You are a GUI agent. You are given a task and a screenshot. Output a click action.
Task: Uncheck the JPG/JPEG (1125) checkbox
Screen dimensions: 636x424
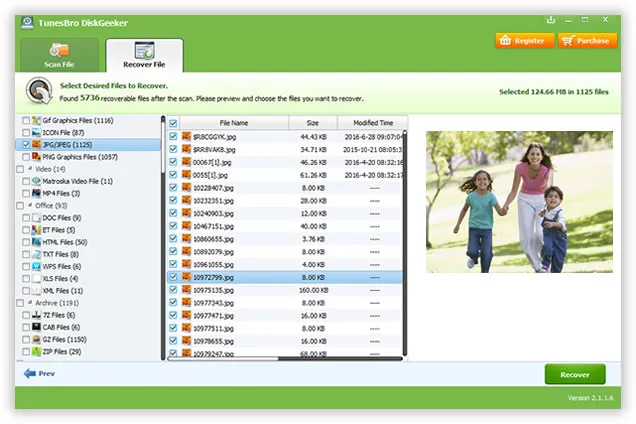(25, 145)
